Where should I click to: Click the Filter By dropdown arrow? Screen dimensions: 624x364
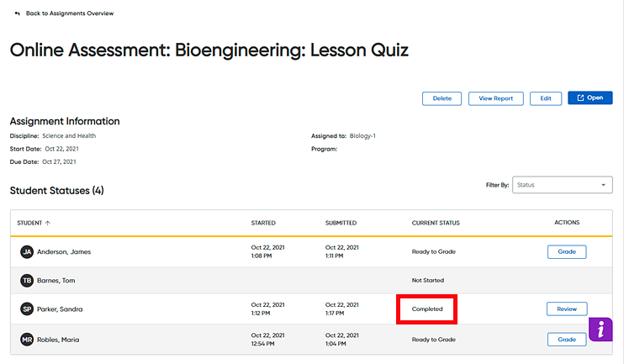[x=603, y=185]
